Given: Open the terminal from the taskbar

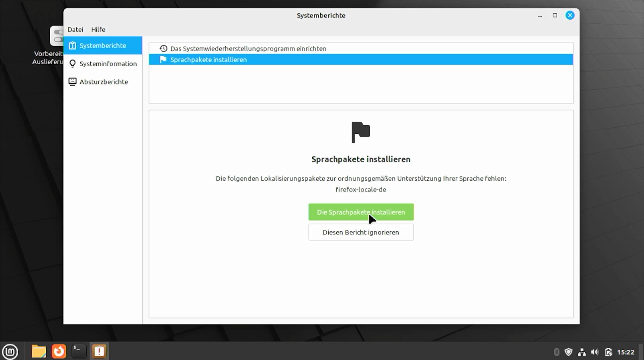Looking at the screenshot, I should 79,351.
